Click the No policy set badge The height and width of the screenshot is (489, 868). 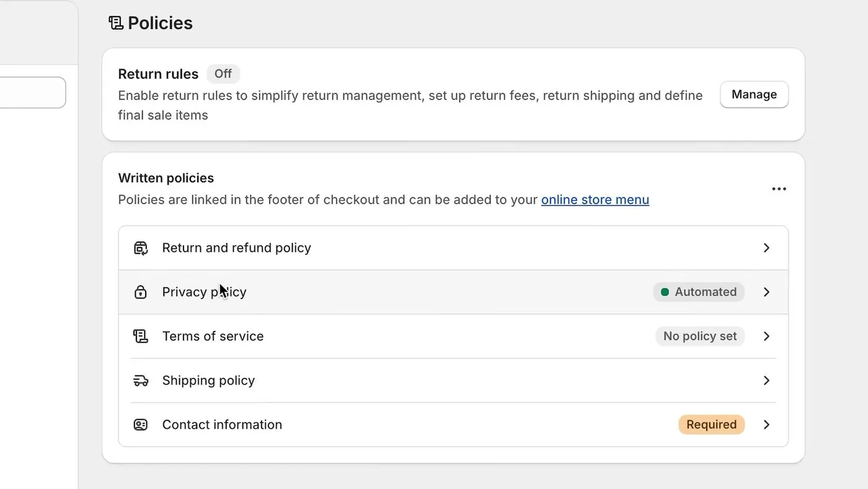(700, 336)
